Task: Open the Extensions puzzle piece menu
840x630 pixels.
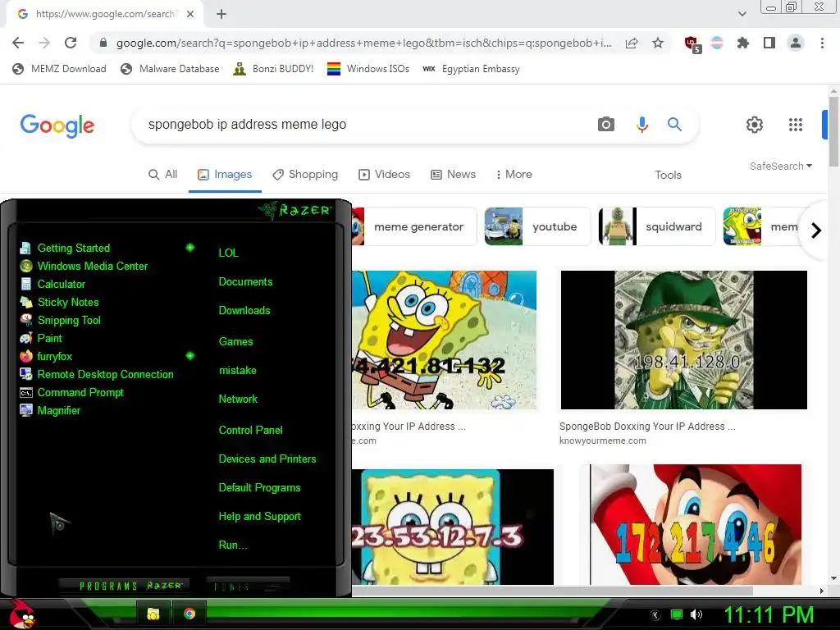Action: [743, 43]
